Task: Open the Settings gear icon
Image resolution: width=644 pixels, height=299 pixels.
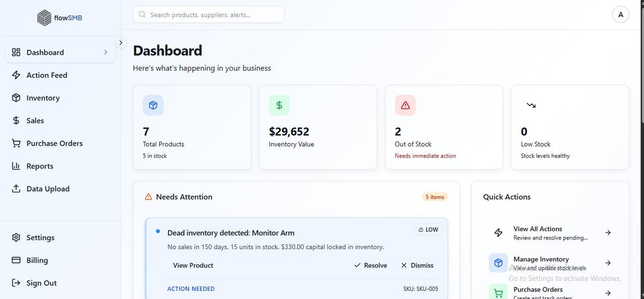Action: [16, 237]
